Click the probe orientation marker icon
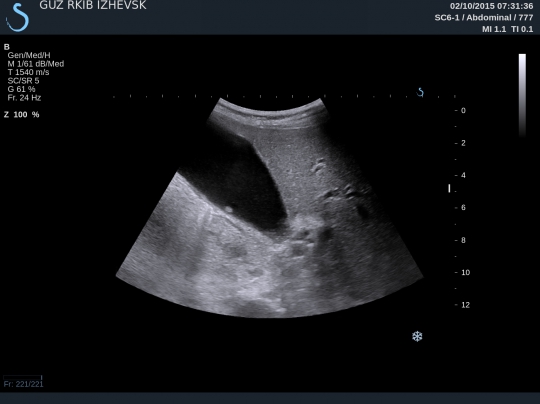Screen dimensions: 540x404 pyautogui.click(x=420, y=92)
